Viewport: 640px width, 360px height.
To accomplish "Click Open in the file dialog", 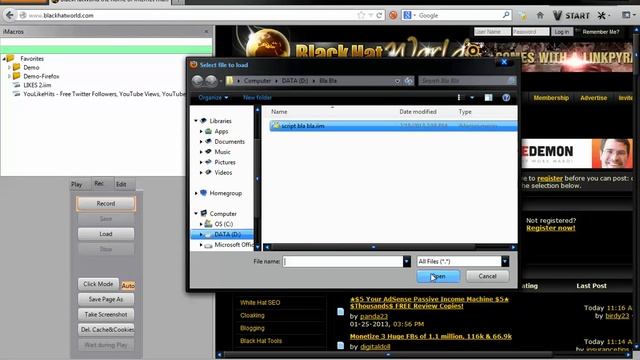I will (x=438, y=276).
